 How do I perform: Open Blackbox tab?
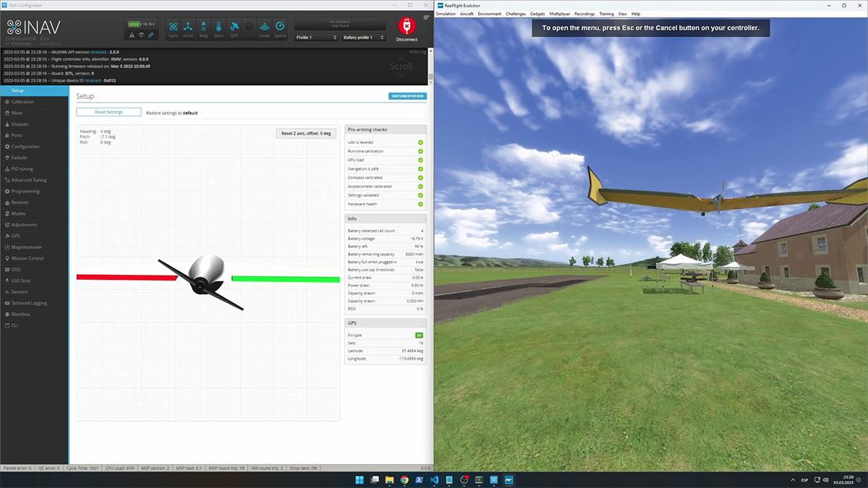34,314
